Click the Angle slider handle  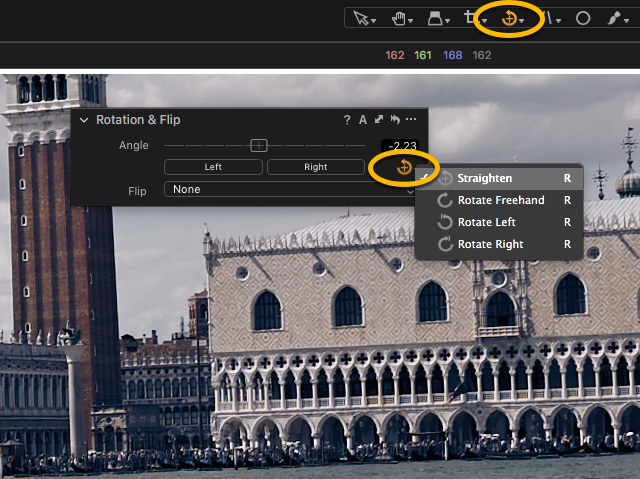pos(259,145)
